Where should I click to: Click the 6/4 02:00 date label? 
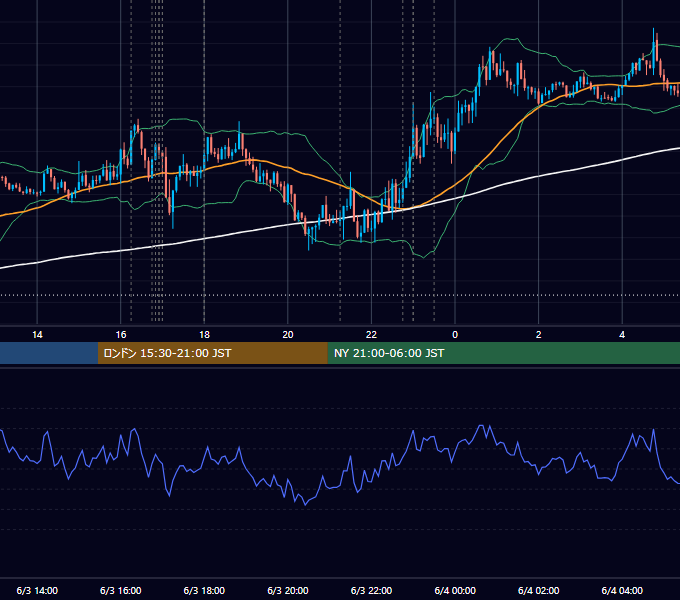coord(539,590)
